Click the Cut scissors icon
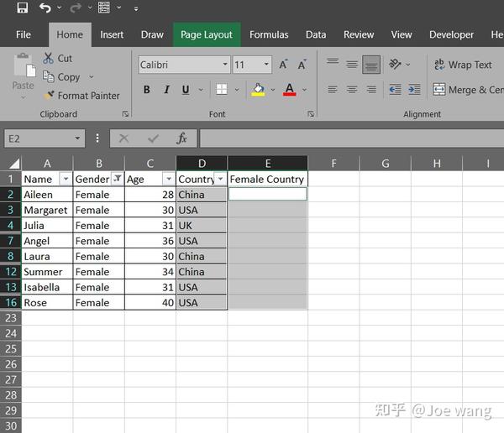This screenshot has width=504, height=433. pyautogui.click(x=48, y=58)
